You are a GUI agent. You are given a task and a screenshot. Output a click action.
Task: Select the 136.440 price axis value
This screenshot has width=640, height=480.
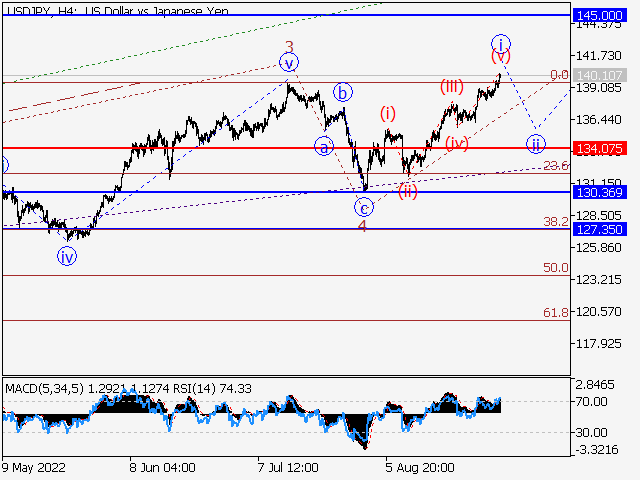tap(598, 120)
